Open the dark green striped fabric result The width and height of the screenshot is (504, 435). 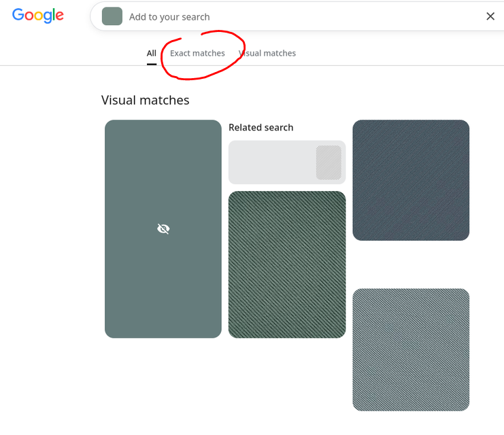[x=287, y=264]
